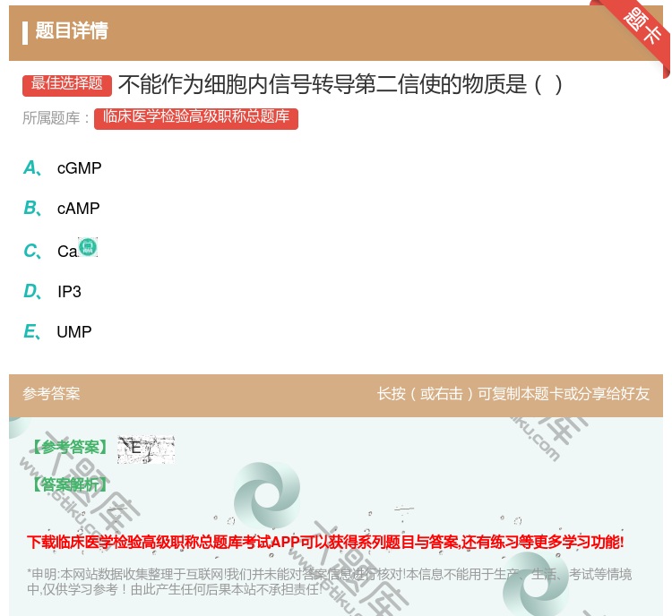This screenshot has width=672, height=616.
Task: Click the 参考答案 section header
Action: 51,394
